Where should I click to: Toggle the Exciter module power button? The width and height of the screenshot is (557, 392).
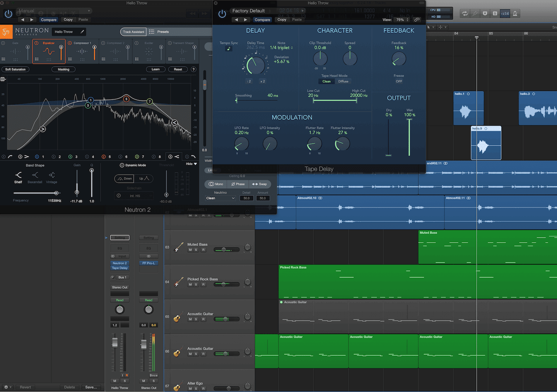pos(137,43)
